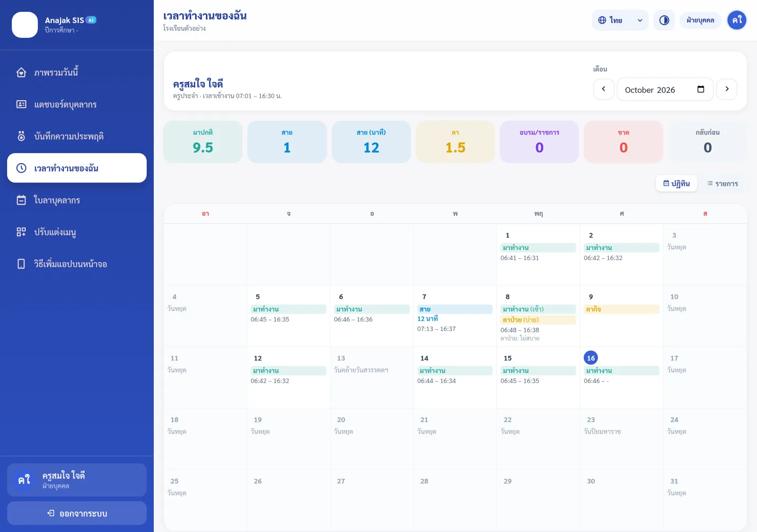Viewport: 757px width, 532px height.
Task: Click ลาป่วย: ไม่สบาย note on day 8
Action: [x=520, y=339]
